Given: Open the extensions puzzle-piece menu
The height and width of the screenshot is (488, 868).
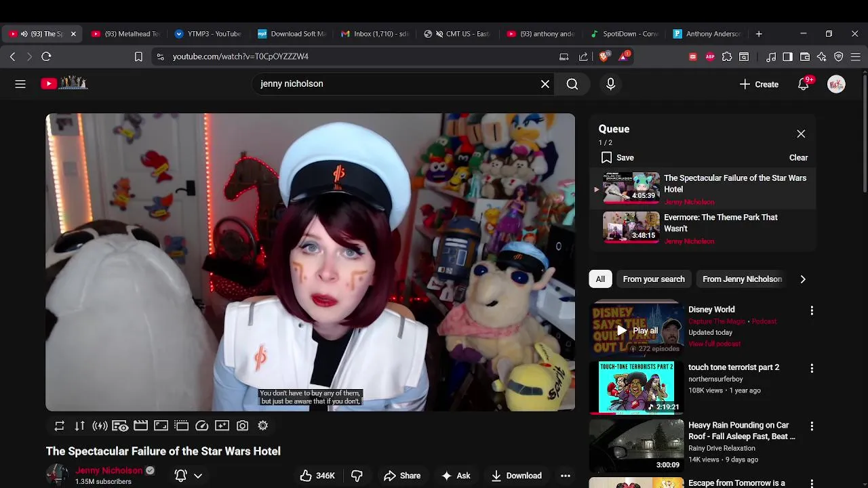Looking at the screenshot, I should (727, 57).
